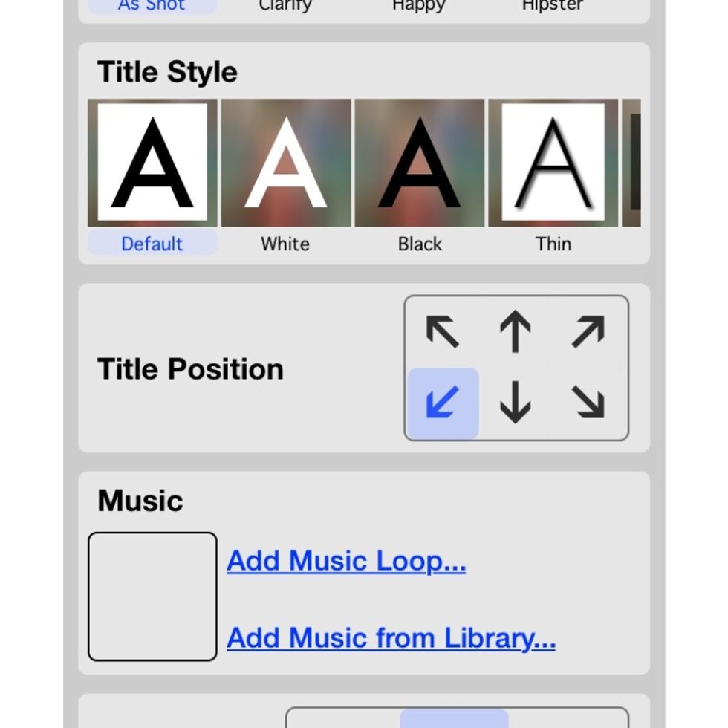728x728 pixels.
Task: Apply the Clarify filter
Action: click(x=285, y=6)
